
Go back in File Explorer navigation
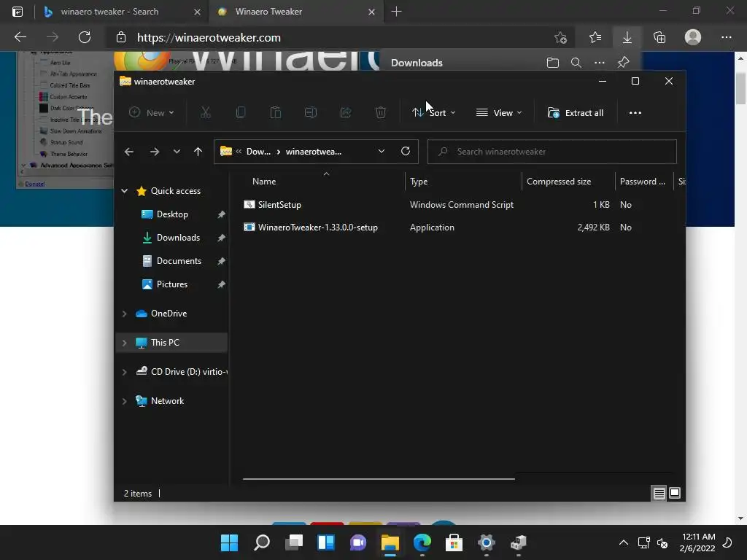coord(128,152)
